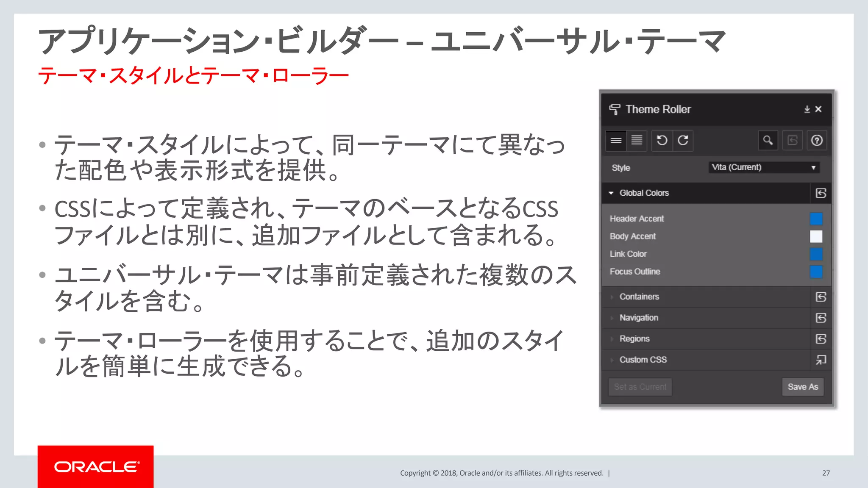The image size is (868, 488).
Task: Reset the Navigation section icon
Action: [821, 318]
